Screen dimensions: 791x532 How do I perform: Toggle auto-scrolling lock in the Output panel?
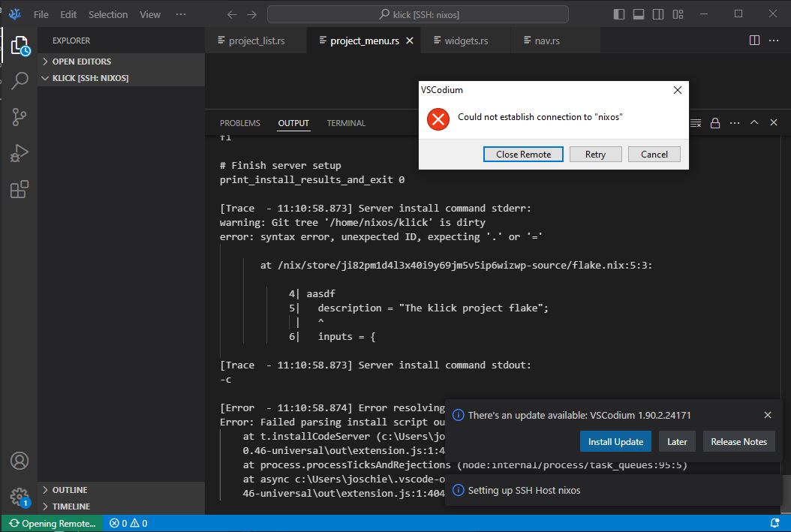pyautogui.click(x=714, y=122)
